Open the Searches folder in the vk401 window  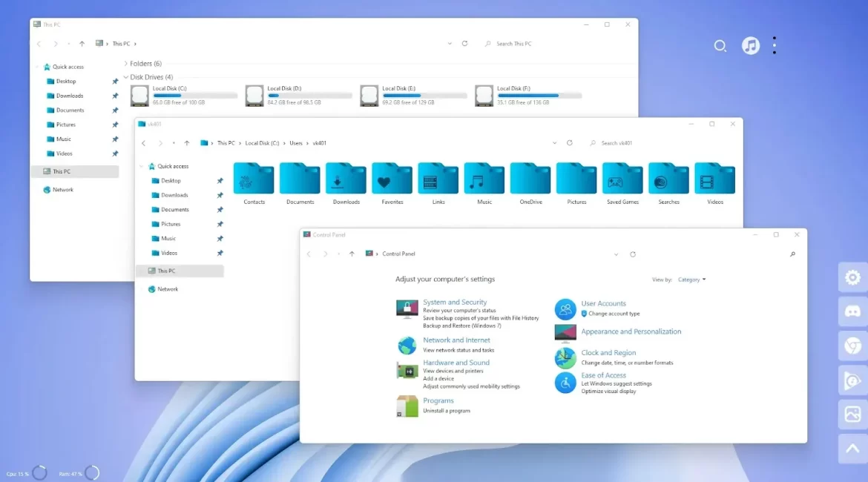pos(668,184)
